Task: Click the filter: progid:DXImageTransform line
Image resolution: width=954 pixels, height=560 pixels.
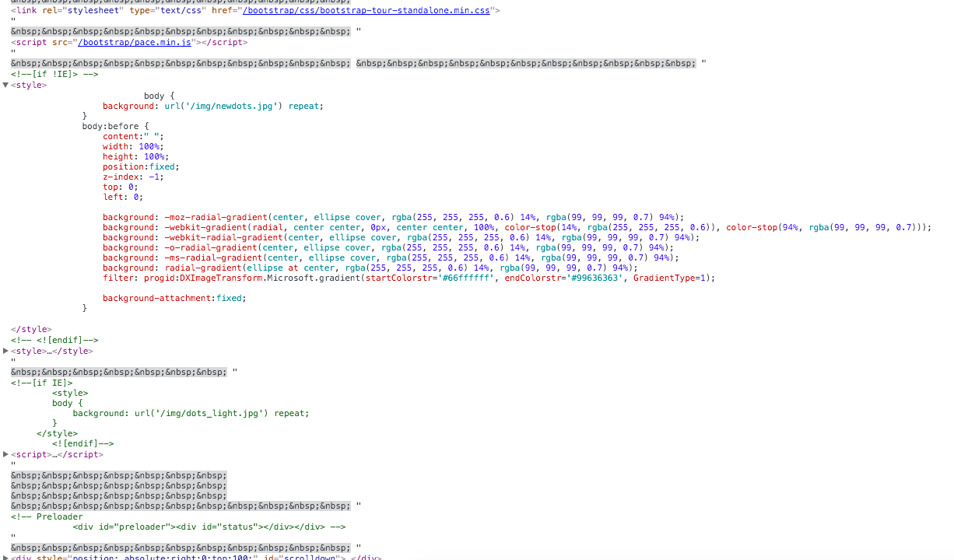Action: (409, 278)
